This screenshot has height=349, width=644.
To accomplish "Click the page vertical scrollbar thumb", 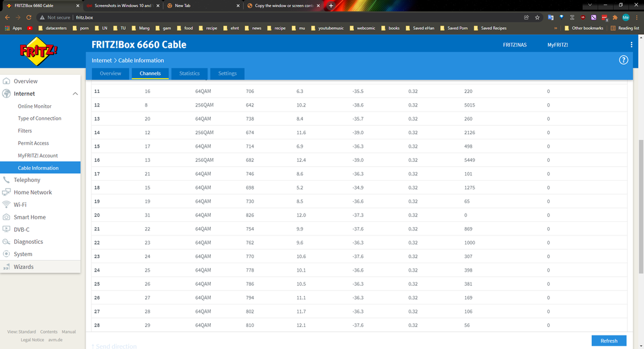I will pos(641,206).
